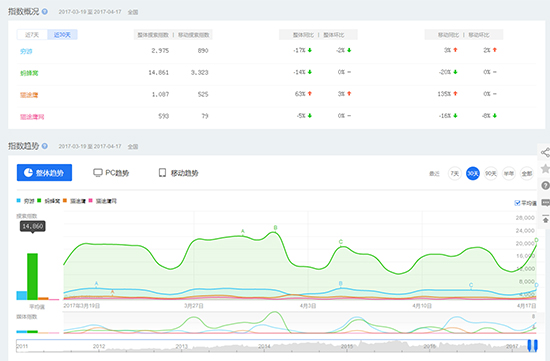Toggle the 平均值 average checkbox

517,203
